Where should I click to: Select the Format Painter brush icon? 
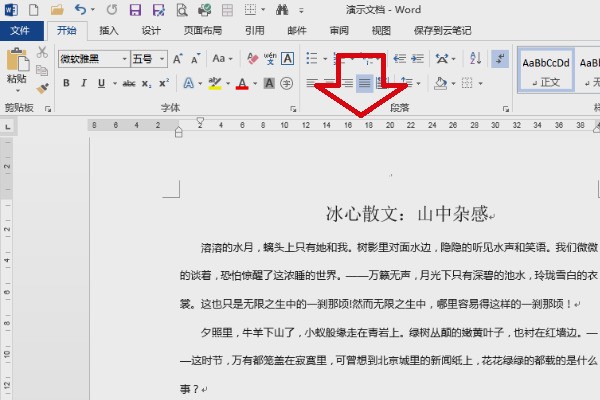pyautogui.click(x=42, y=88)
